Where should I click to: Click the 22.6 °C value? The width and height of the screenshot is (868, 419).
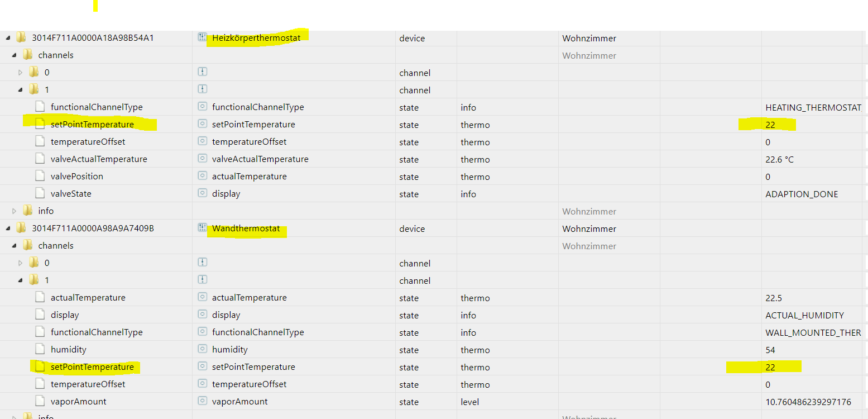779,159
